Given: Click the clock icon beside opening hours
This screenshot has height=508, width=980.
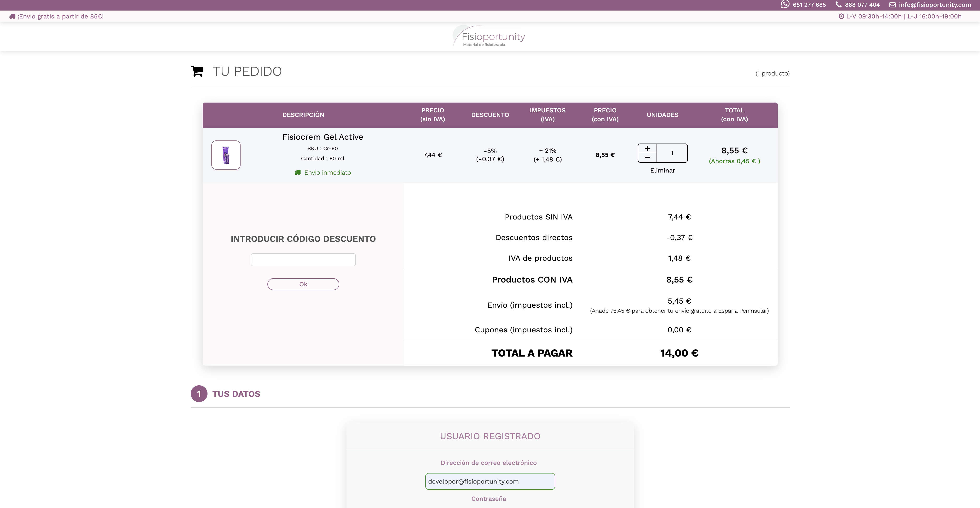Looking at the screenshot, I should [842, 16].
